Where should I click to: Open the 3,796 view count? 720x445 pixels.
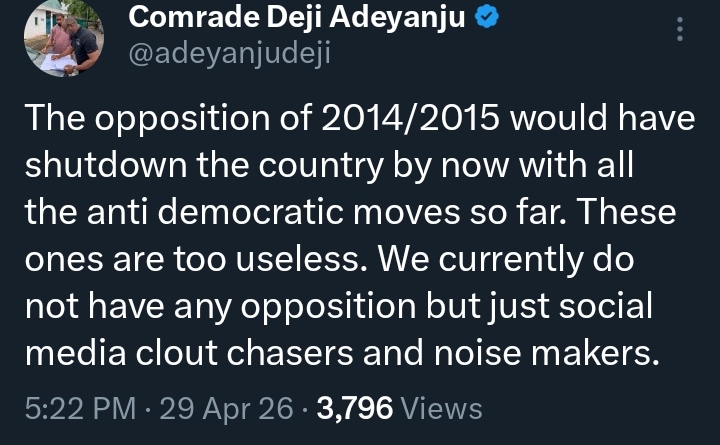(x=356, y=409)
